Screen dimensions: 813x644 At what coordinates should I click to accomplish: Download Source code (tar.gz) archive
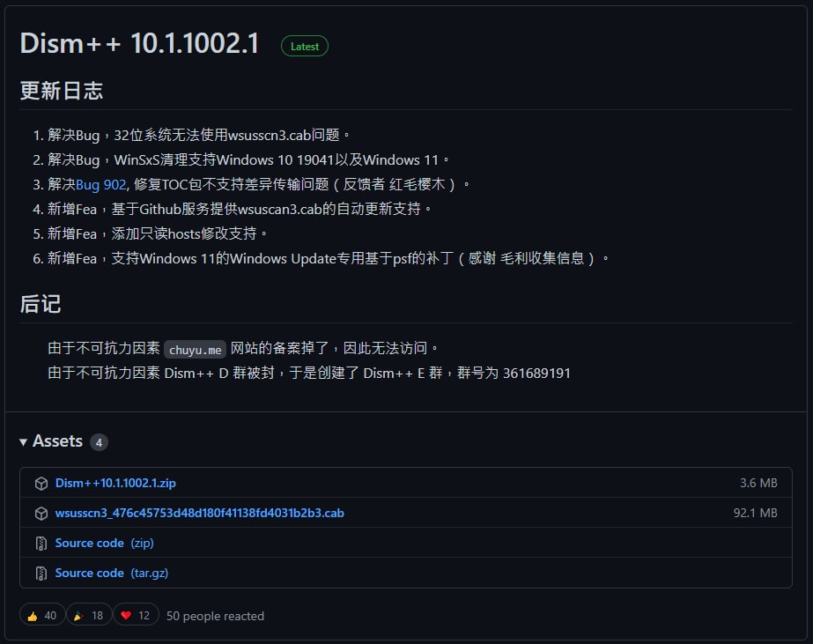click(x=111, y=574)
